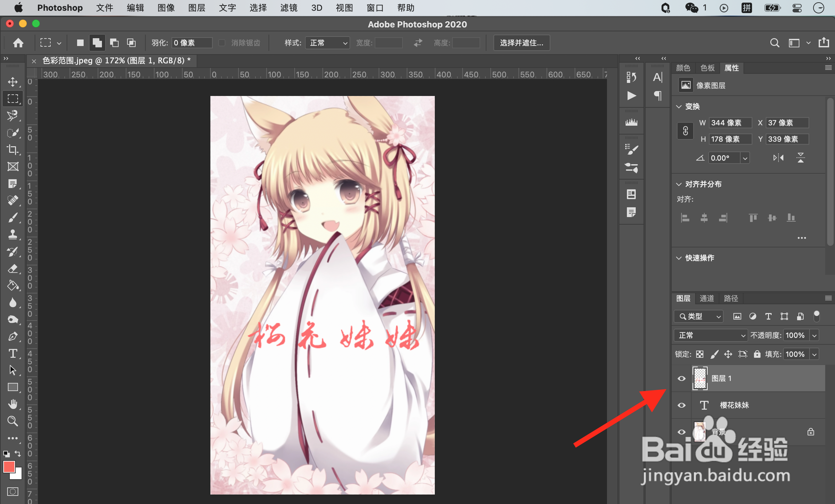Viewport: 835px width, 504px height.
Task: Click the 羽化 feather input field
Action: pyautogui.click(x=192, y=43)
